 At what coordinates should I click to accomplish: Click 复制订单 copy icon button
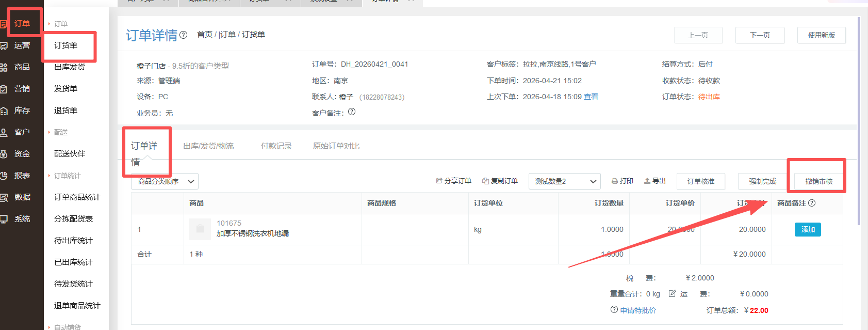tap(500, 181)
